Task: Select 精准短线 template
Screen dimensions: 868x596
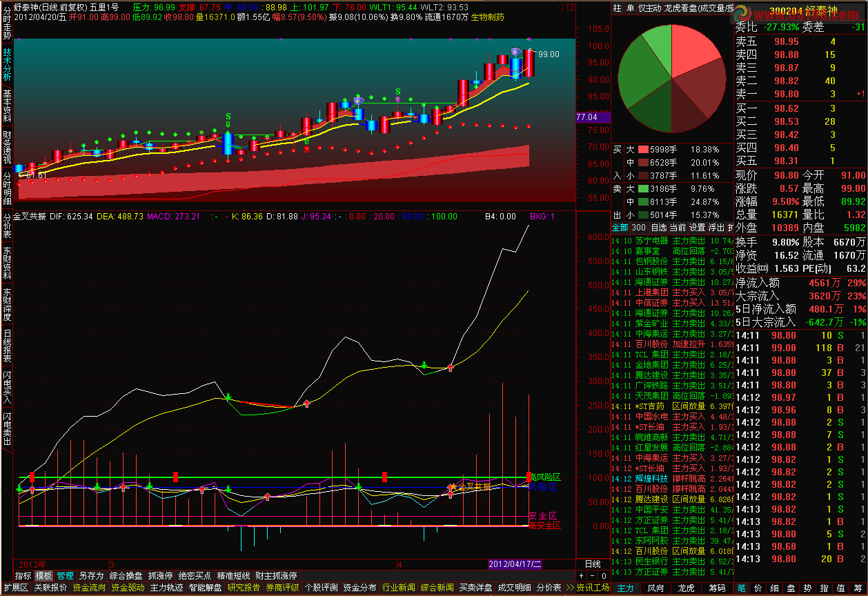Action: (234, 575)
